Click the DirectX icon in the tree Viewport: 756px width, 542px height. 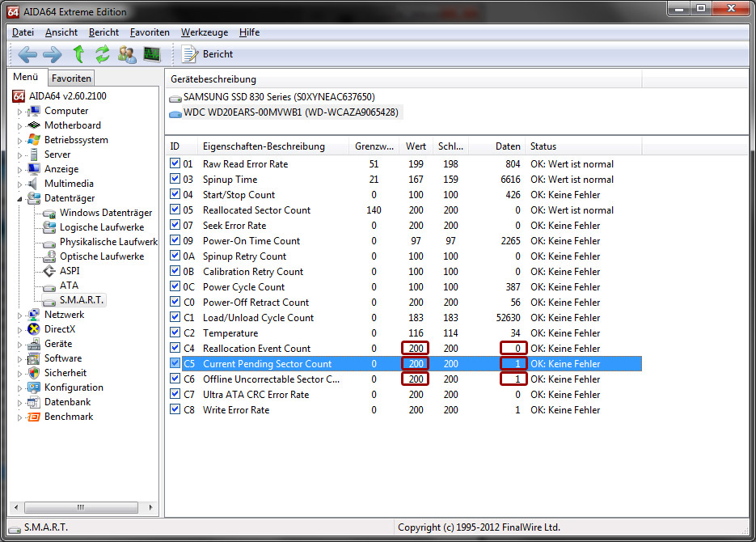(x=34, y=329)
